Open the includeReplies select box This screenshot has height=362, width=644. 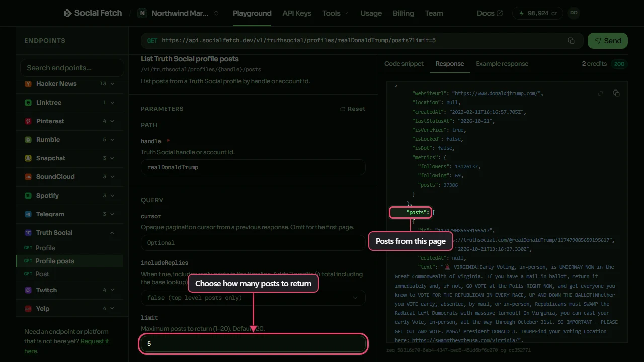(x=253, y=298)
